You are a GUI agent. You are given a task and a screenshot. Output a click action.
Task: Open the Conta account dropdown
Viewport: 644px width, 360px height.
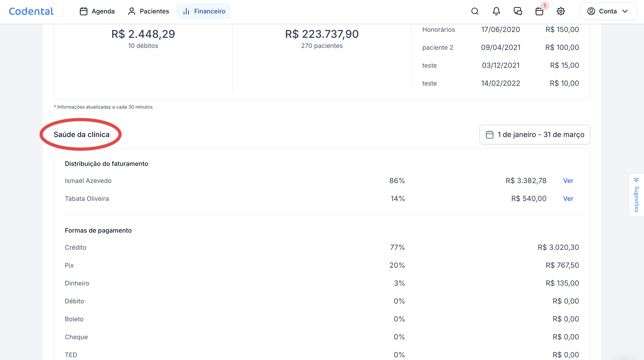point(608,11)
